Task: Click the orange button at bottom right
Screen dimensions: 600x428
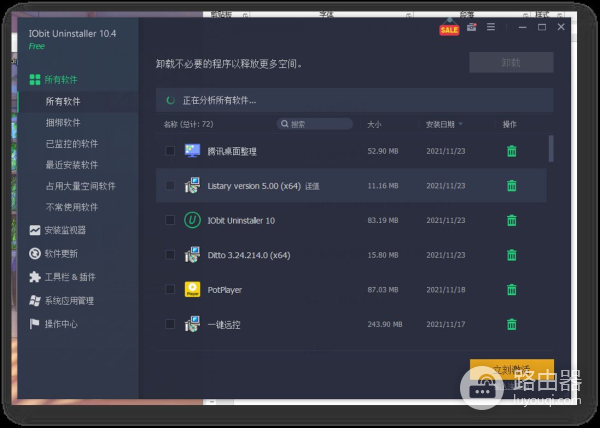Action: pos(511,368)
